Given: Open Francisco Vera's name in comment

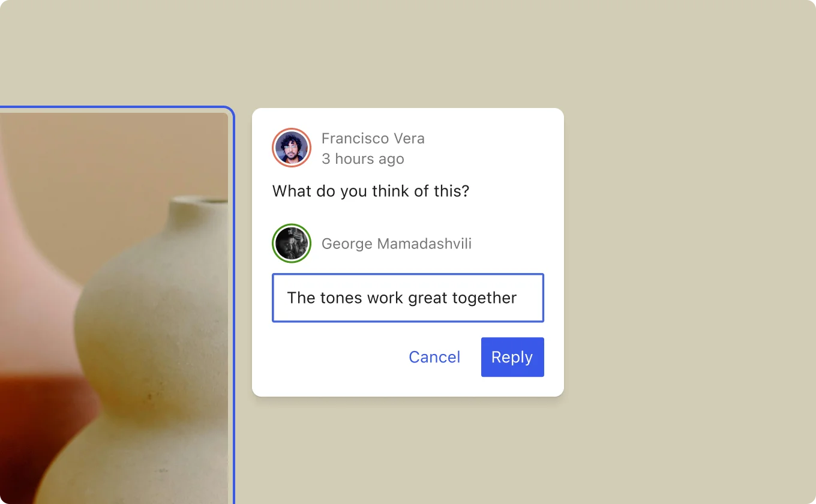Looking at the screenshot, I should [373, 139].
